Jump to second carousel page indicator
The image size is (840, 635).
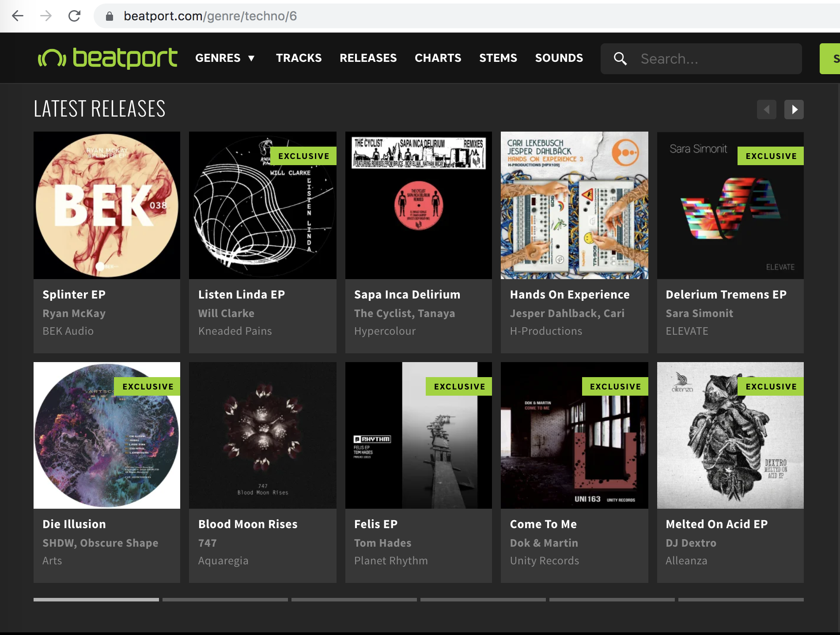pos(225,600)
